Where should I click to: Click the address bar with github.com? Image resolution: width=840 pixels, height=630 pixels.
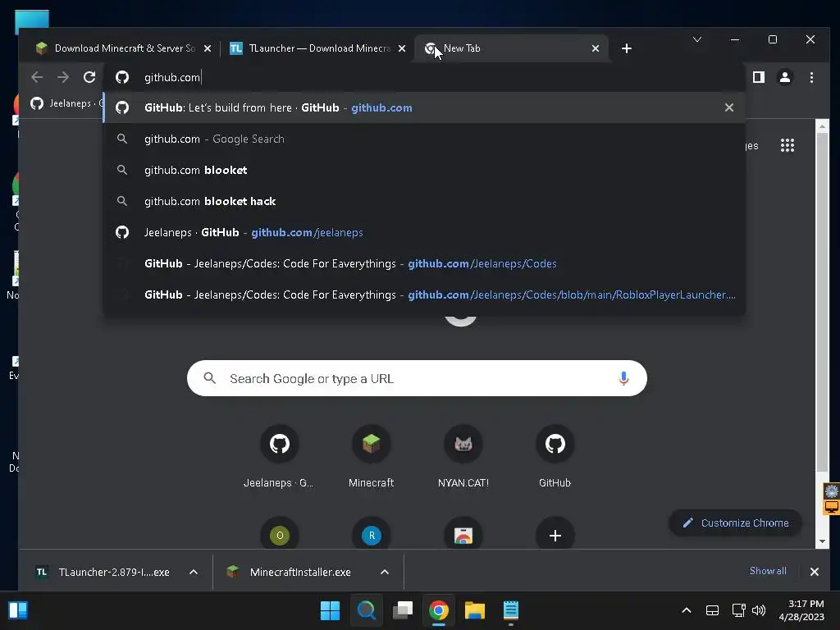(423, 77)
